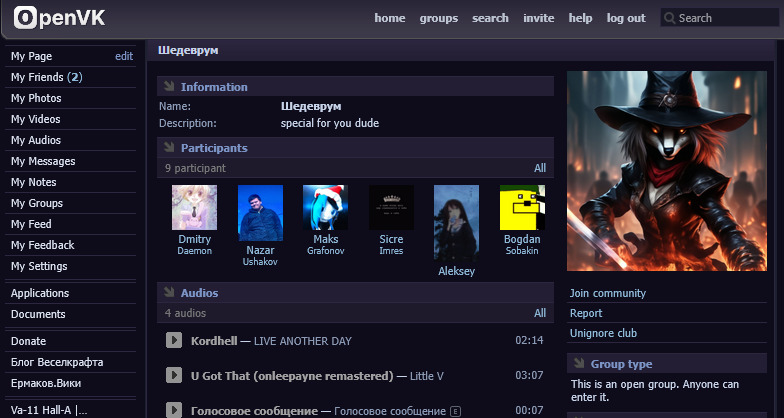Report this community
The height and width of the screenshot is (418, 784).
point(586,313)
